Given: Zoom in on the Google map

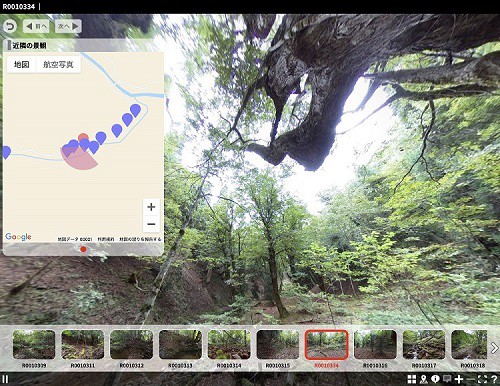Looking at the screenshot, I should coord(151,207).
